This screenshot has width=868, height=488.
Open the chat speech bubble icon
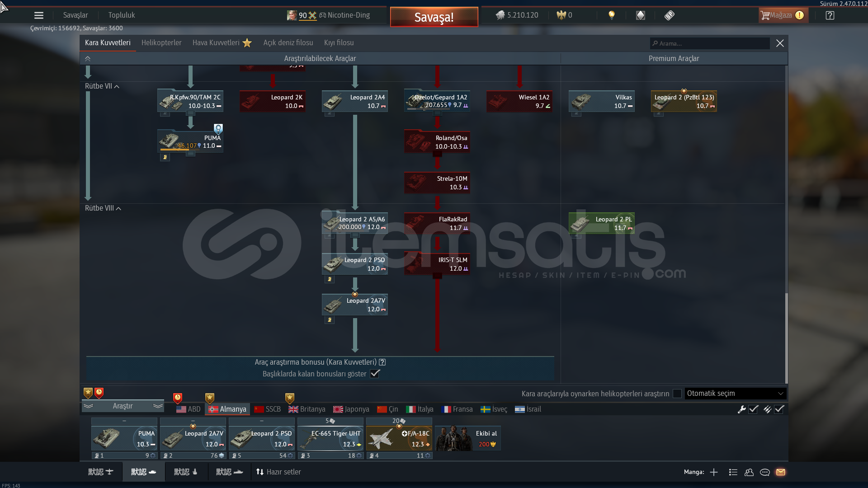(765, 472)
